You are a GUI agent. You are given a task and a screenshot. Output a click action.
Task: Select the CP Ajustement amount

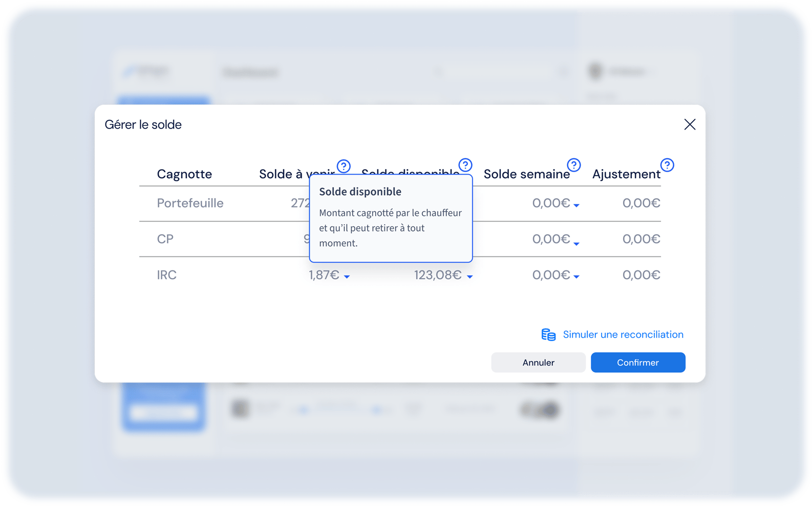click(x=641, y=239)
